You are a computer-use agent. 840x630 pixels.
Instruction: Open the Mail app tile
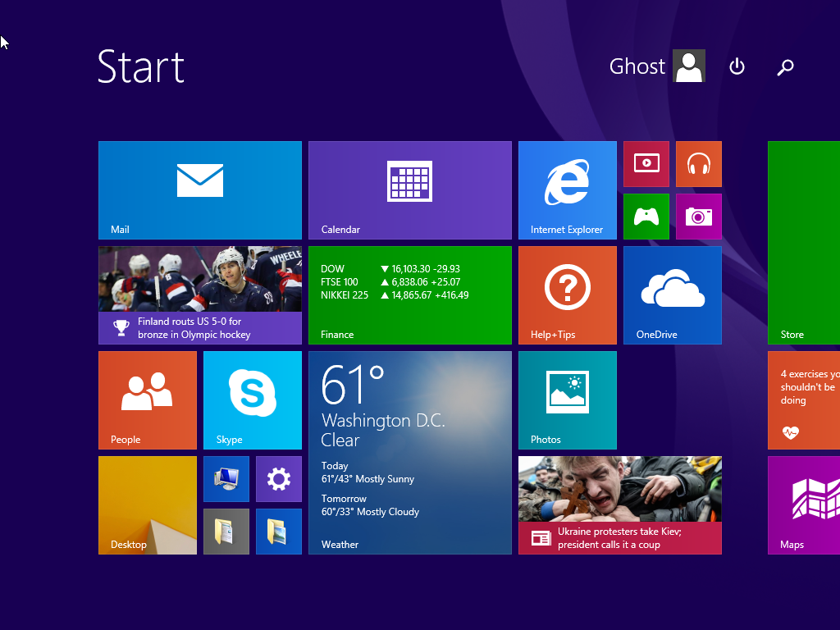click(199, 189)
